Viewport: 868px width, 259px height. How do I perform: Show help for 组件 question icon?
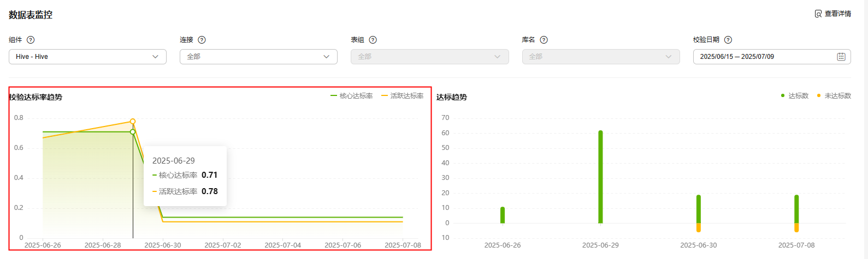[31, 40]
